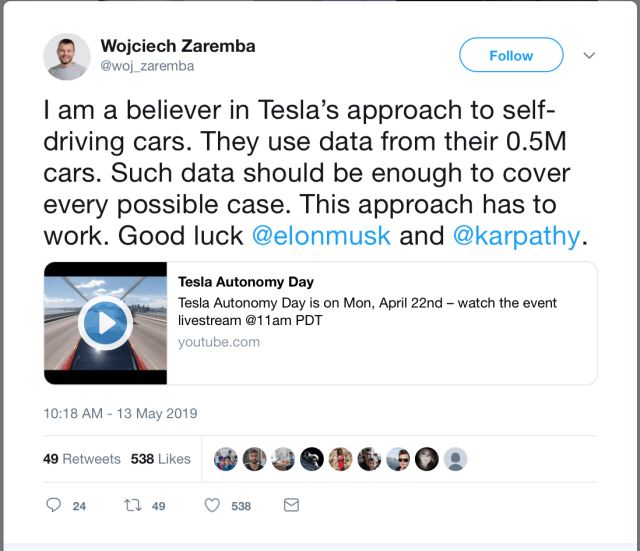
Task: Click the retweet arrows icon
Action: pos(131,506)
